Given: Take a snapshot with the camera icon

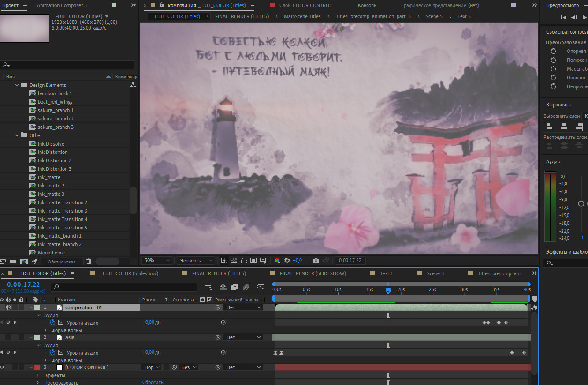Looking at the screenshot, I should click(x=316, y=261).
